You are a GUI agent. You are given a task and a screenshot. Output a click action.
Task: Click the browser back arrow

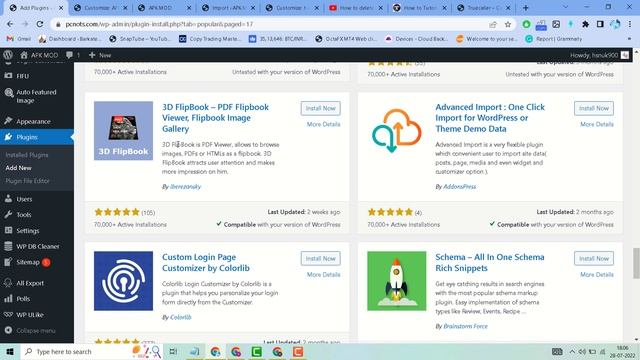pos(10,24)
